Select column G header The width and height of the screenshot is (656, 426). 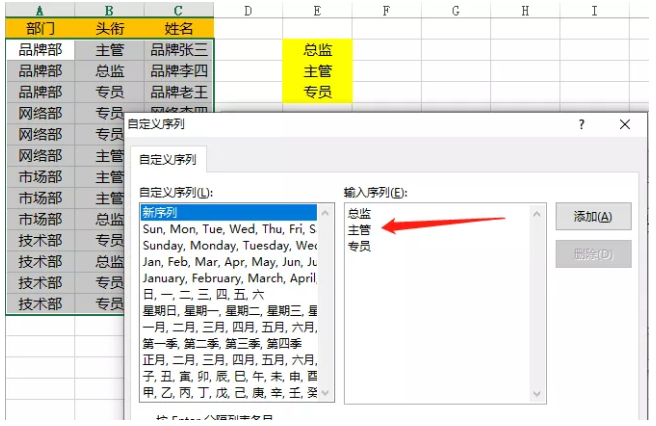tap(456, 10)
